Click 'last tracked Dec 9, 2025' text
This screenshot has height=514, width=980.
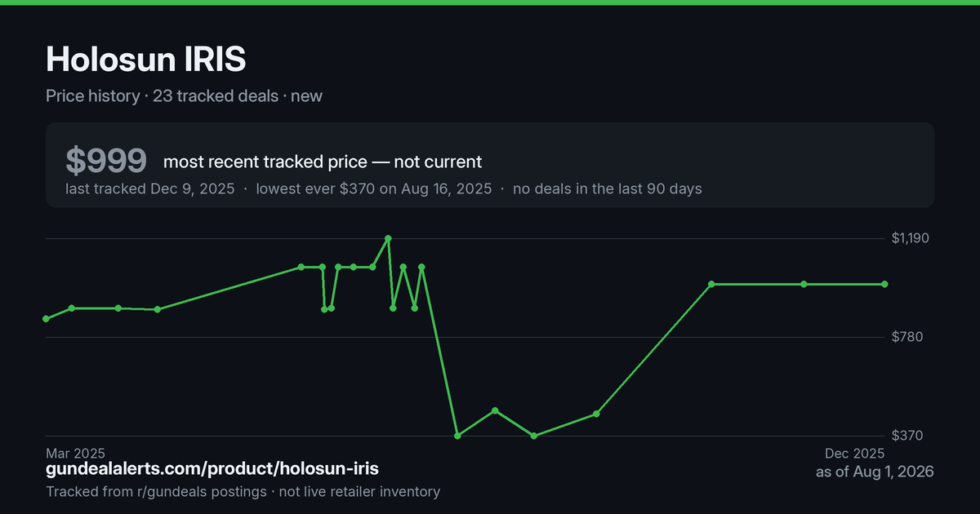click(x=150, y=188)
